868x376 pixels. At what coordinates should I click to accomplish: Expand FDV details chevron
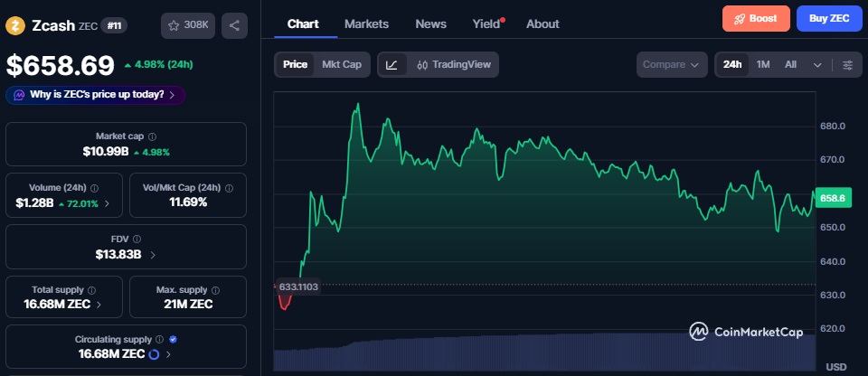[x=153, y=255]
